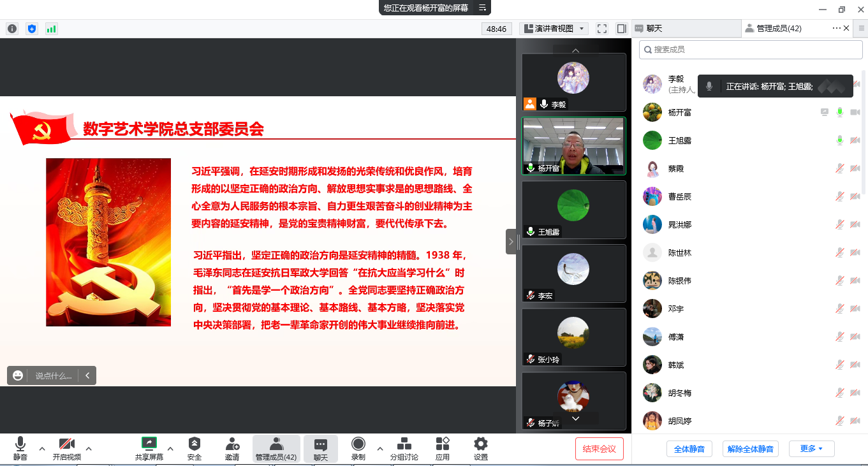Viewport: 868px width, 466px height.
Task: Click the green network signal icon
Action: (x=51, y=29)
